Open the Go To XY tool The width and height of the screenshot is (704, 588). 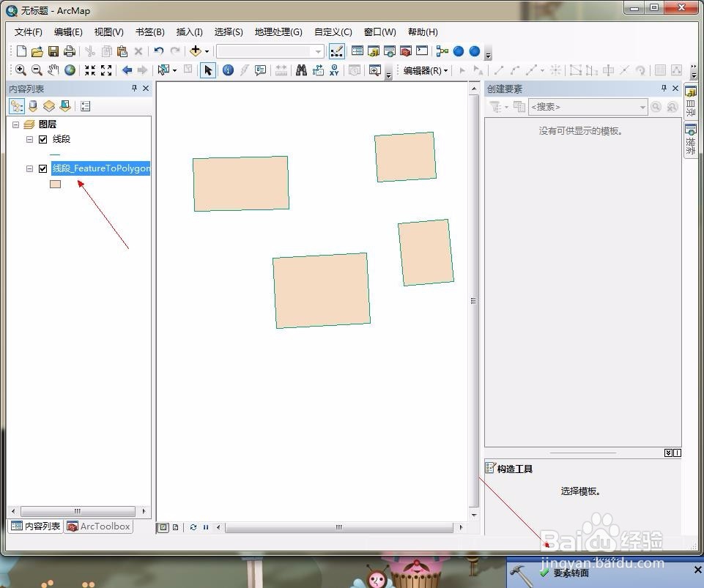(334, 70)
